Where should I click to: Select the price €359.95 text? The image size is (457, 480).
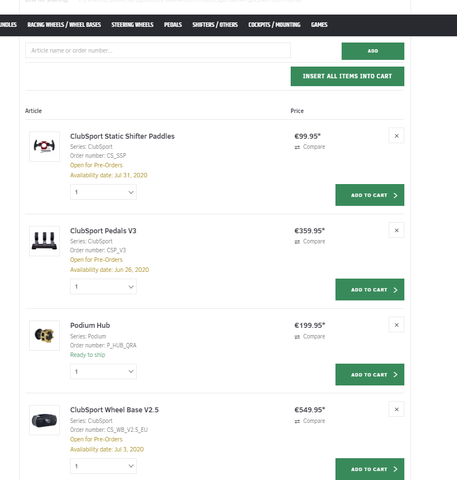(x=309, y=231)
